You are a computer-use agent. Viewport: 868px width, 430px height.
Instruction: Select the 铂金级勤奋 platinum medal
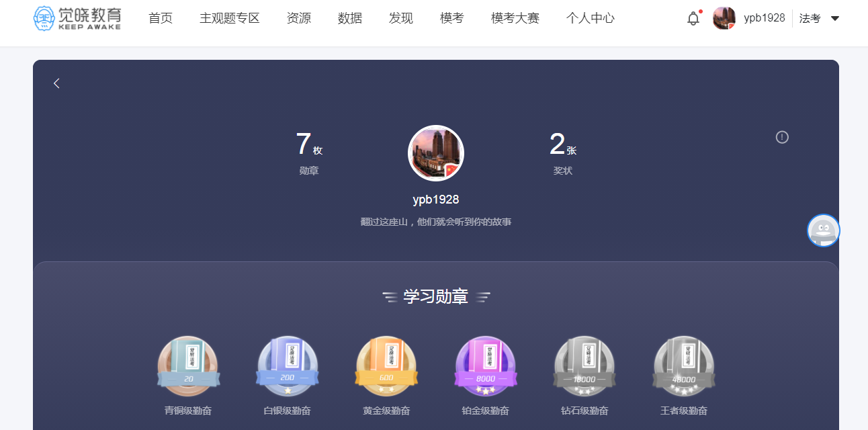click(x=486, y=367)
